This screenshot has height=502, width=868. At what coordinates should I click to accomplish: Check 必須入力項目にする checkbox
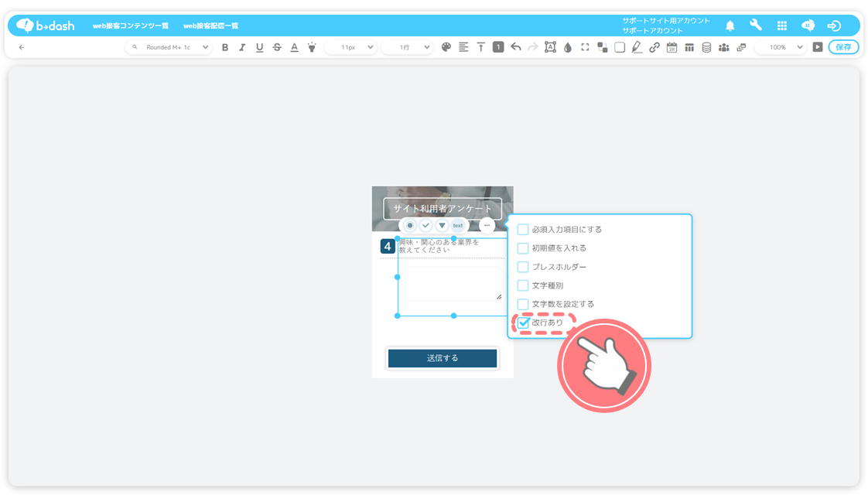[522, 229]
